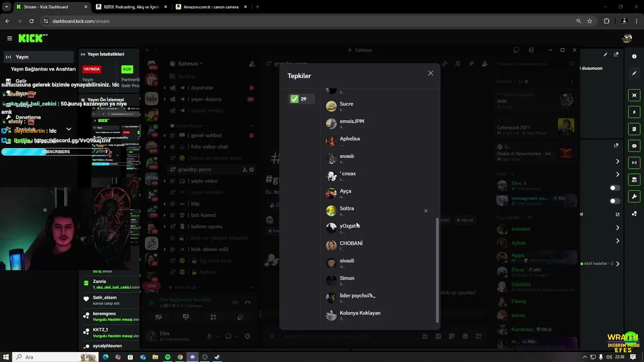Pop out the top dashboard panel

pyautogui.click(x=616, y=54)
